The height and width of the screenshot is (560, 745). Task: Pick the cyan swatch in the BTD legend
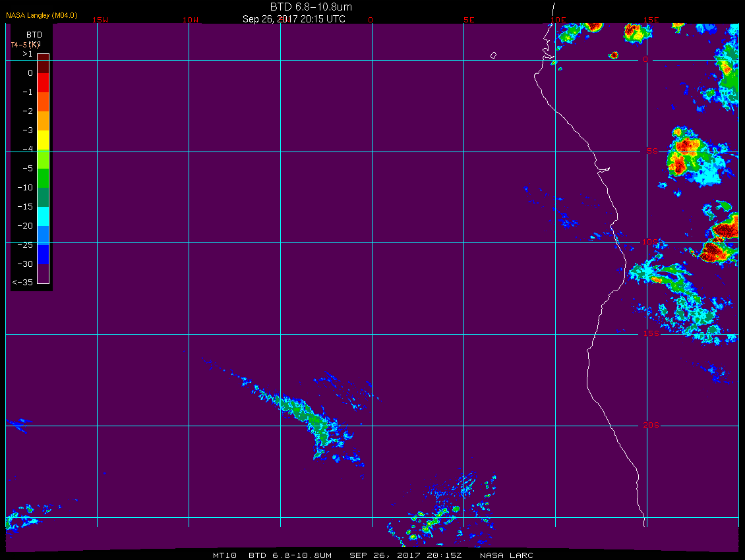pos(44,216)
